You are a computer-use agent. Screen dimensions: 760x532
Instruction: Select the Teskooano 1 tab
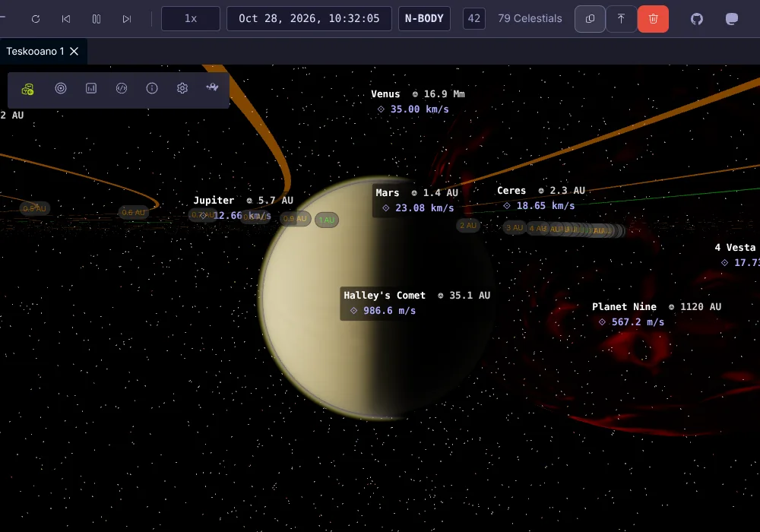tap(35, 52)
